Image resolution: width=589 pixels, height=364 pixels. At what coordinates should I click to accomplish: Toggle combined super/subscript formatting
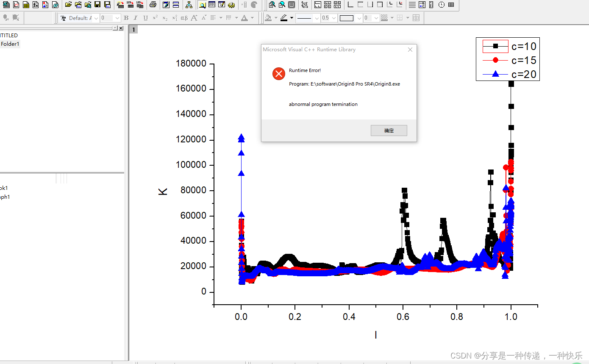(x=175, y=18)
